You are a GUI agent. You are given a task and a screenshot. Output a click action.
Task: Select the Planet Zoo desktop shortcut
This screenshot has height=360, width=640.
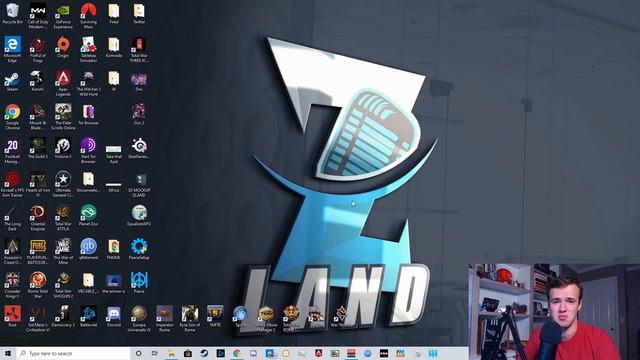coord(88,216)
